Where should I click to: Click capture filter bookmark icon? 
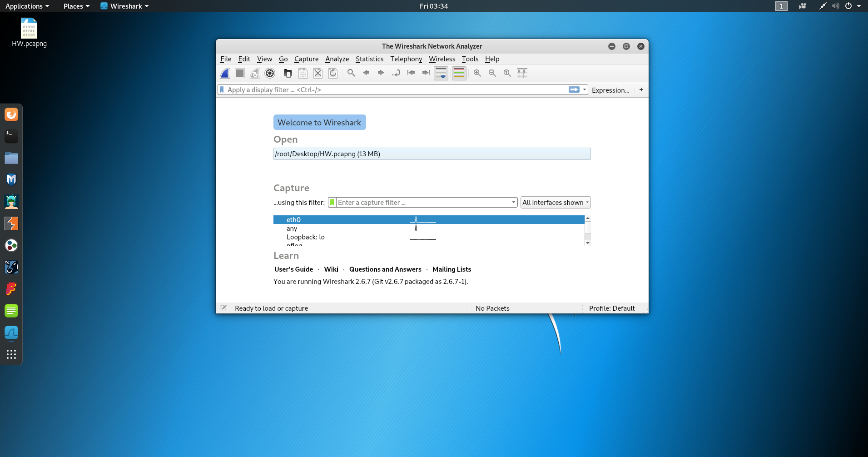tap(332, 203)
